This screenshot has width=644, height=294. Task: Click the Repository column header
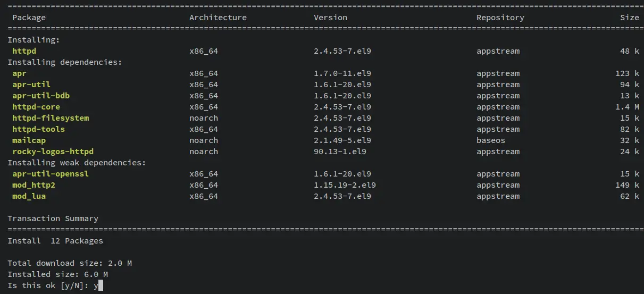[x=500, y=18]
